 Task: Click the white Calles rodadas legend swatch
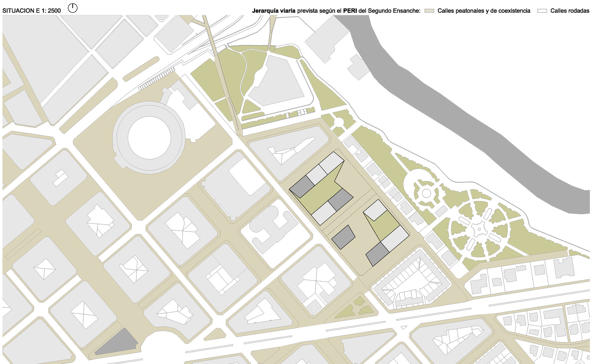(x=542, y=11)
